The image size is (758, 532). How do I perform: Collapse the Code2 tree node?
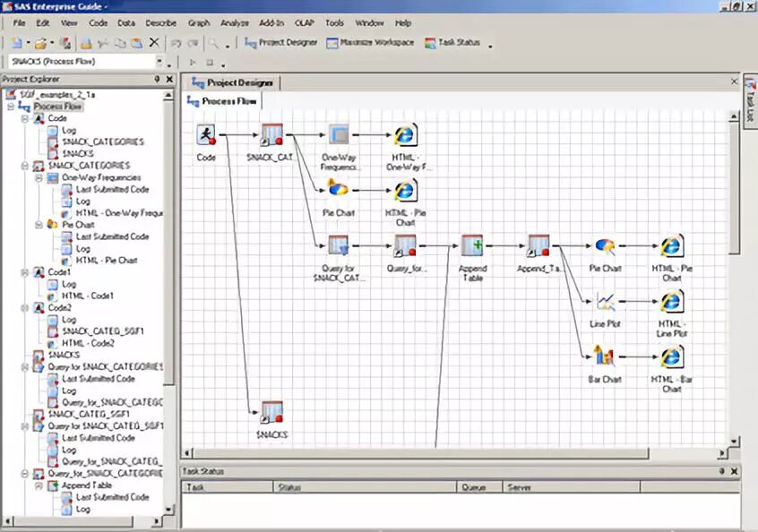pos(25,308)
